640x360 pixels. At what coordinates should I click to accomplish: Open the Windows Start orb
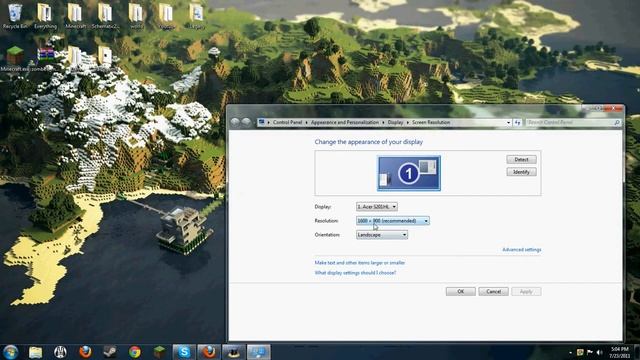pos(10,352)
